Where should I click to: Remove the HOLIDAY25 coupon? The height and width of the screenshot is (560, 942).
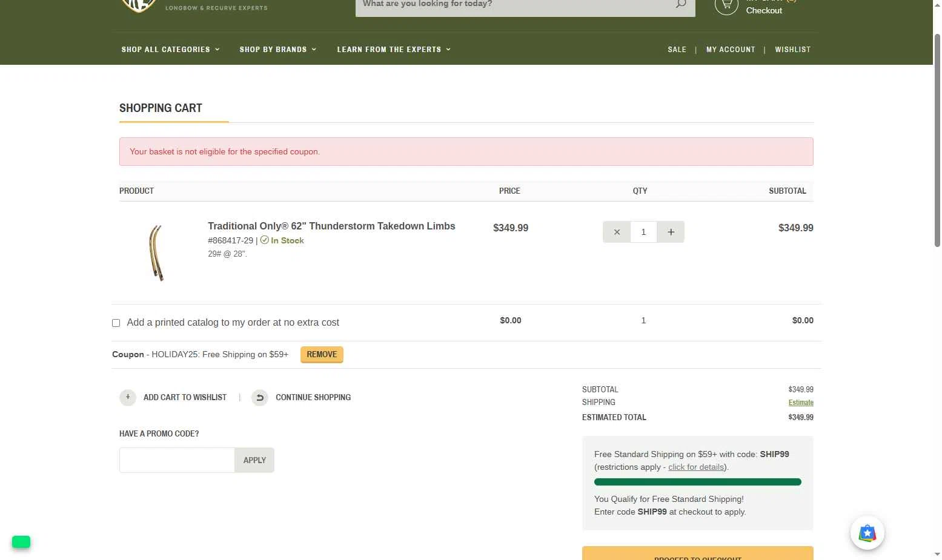322,355
